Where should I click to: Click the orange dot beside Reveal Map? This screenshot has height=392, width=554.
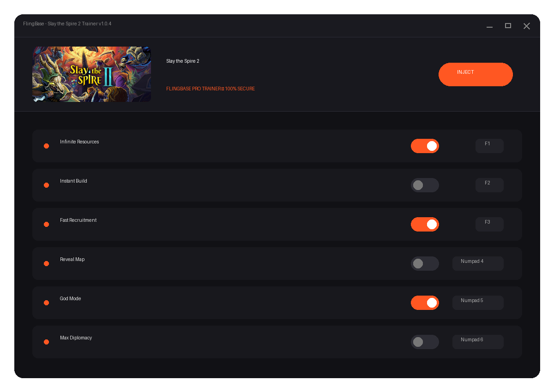coord(46,264)
